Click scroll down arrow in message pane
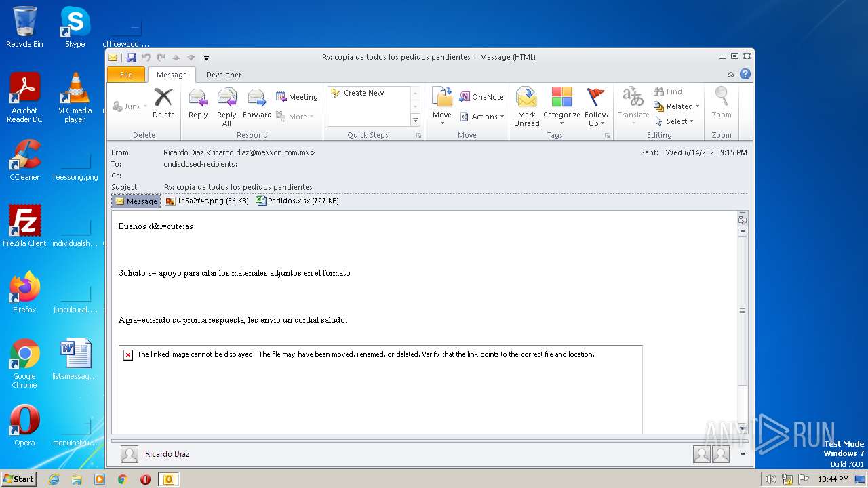Image resolution: width=868 pixels, height=488 pixels. (742, 428)
